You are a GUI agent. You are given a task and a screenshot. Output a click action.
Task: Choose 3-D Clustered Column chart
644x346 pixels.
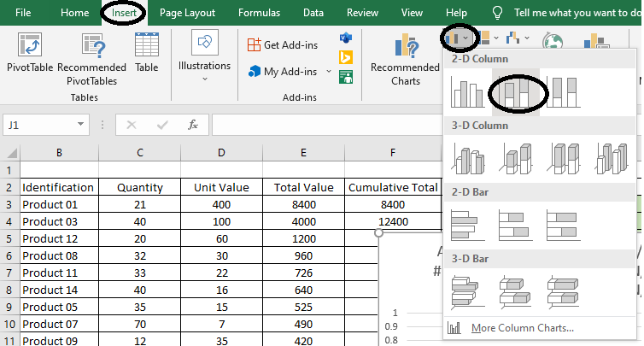(468, 158)
